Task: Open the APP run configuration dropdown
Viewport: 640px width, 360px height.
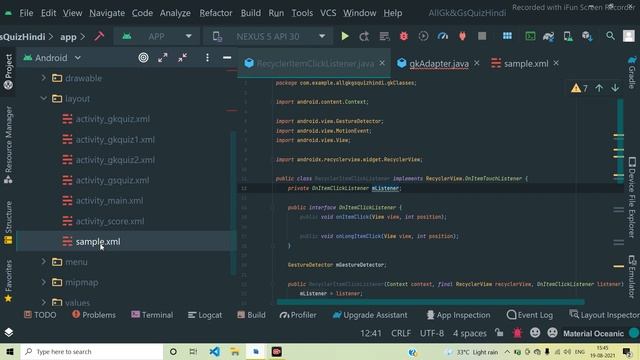Action: pos(157,36)
